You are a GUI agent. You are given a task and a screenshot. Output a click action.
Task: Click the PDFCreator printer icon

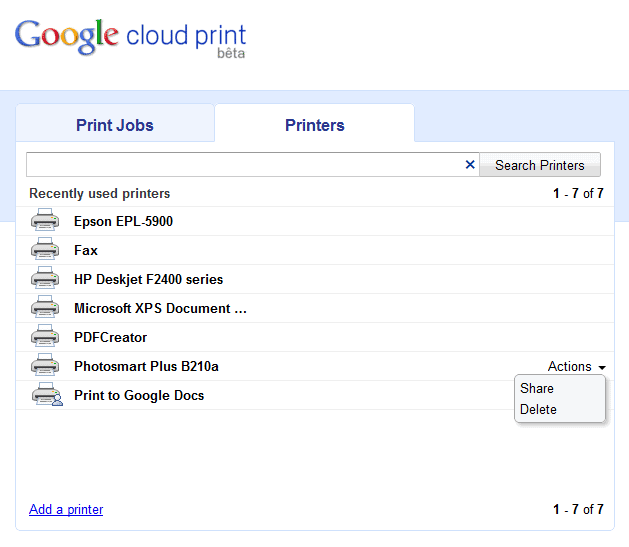(x=45, y=336)
